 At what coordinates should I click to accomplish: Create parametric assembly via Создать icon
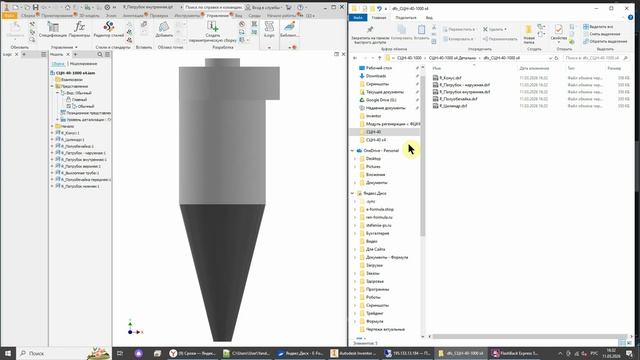click(213, 31)
